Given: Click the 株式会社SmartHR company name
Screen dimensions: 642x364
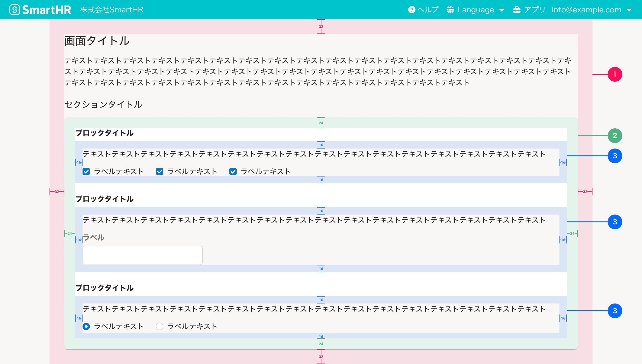Looking at the screenshot, I should [x=112, y=10].
